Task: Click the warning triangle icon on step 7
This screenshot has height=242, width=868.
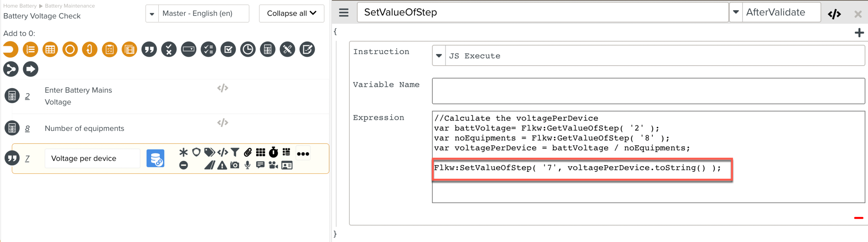Action: (x=222, y=165)
